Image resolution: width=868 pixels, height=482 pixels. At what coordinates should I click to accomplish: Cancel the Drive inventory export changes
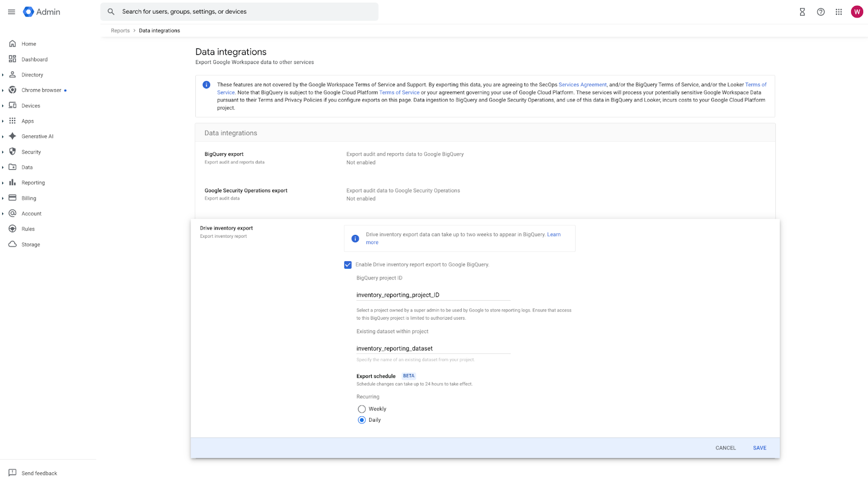(725, 448)
